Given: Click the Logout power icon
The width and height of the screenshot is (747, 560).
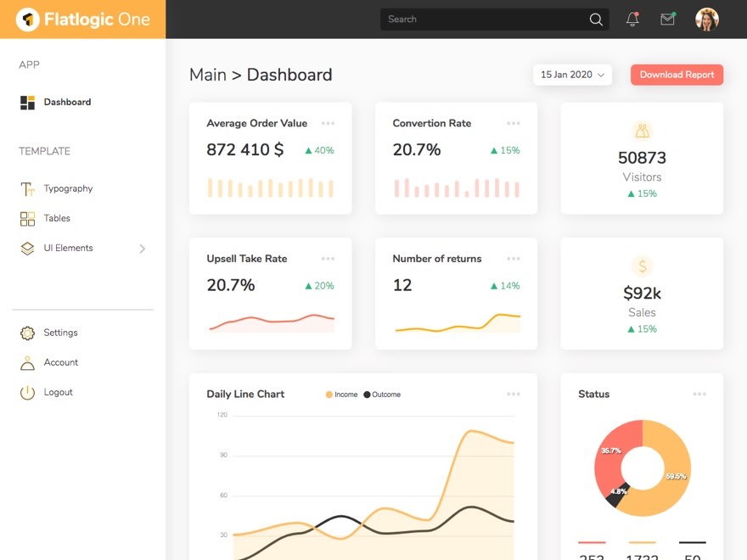Looking at the screenshot, I should tap(28, 393).
